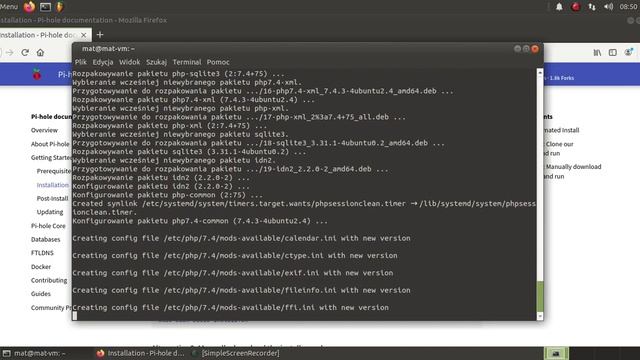
Task: Click the notification bell icon
Action: pos(559,7)
